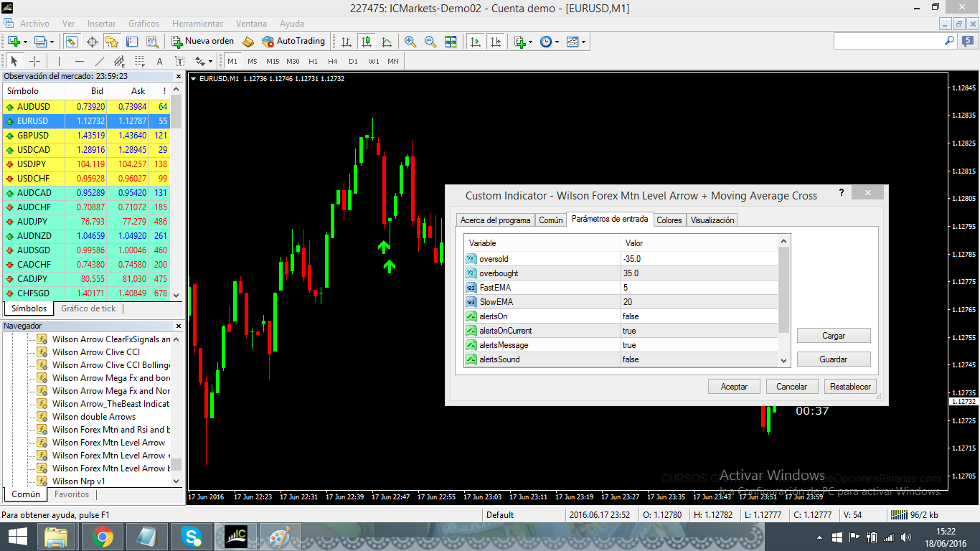
Task: Zoom in on the chart
Action: click(x=410, y=42)
